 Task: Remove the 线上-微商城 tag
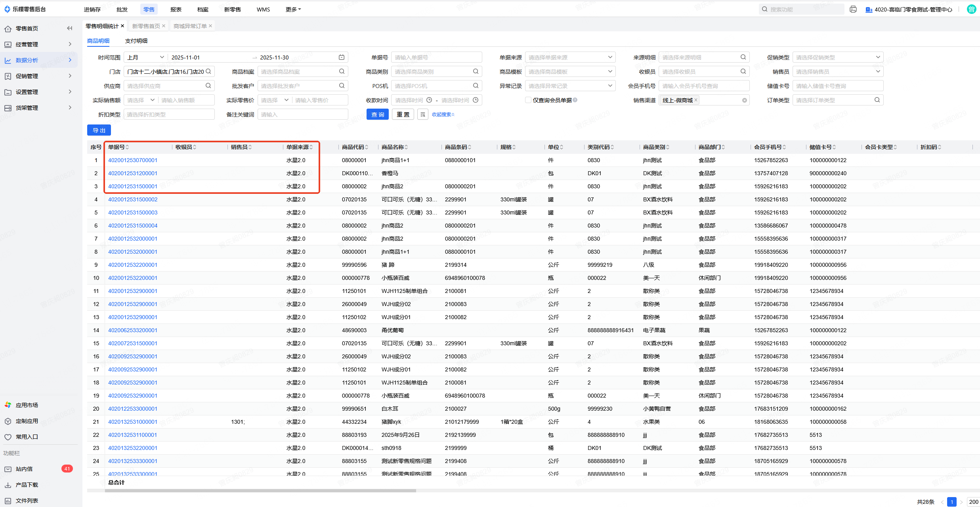(696, 100)
